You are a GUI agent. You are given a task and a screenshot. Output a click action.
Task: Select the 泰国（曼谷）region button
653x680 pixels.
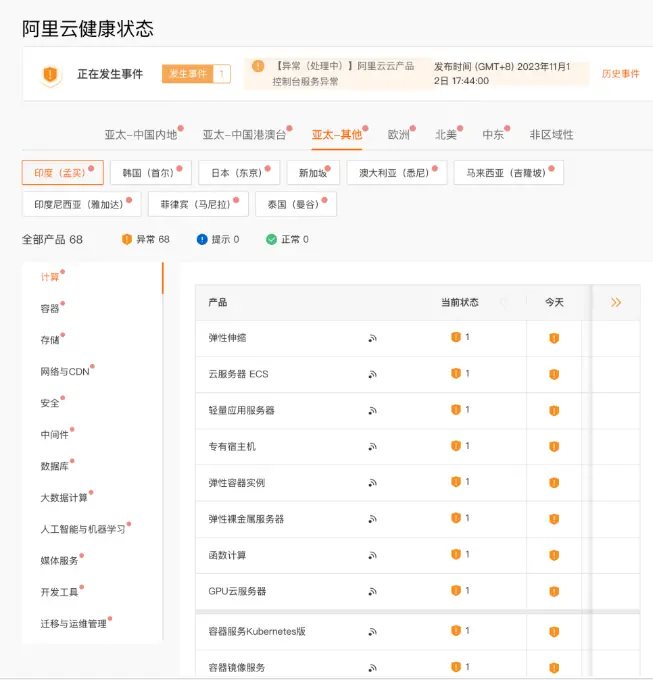click(x=296, y=204)
